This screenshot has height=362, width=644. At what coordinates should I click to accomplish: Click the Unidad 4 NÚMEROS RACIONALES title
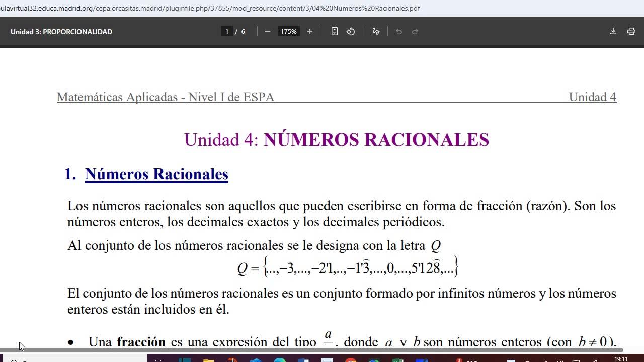point(336,140)
